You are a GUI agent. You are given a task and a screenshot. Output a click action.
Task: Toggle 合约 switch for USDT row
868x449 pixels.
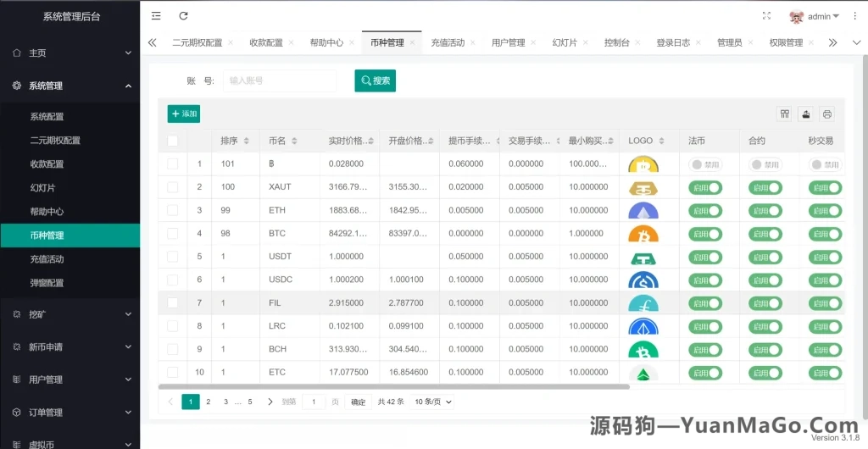point(765,258)
